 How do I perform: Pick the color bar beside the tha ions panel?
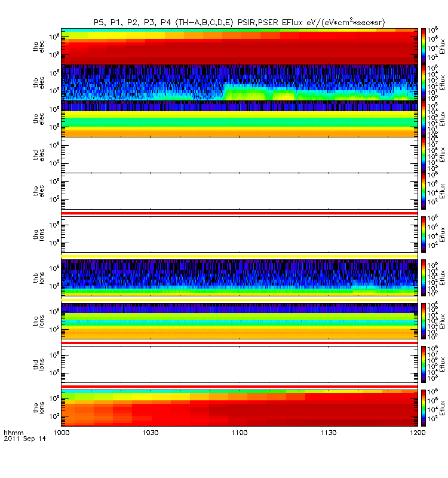coord(424,234)
